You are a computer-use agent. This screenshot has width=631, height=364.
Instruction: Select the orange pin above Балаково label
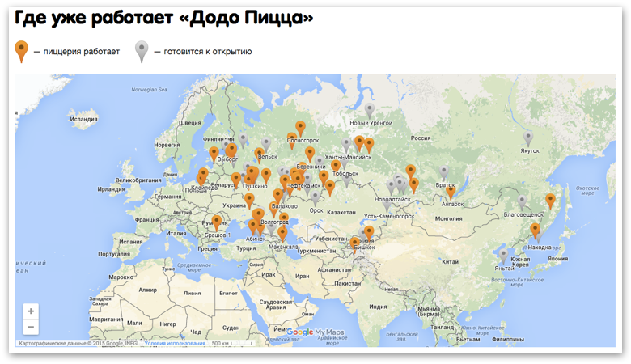pyautogui.click(x=277, y=196)
